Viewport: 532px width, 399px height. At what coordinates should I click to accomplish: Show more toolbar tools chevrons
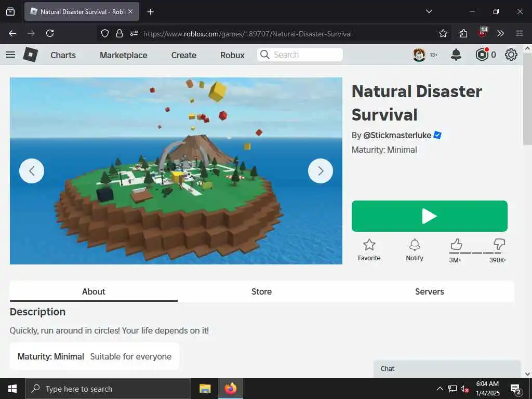tap(500, 33)
